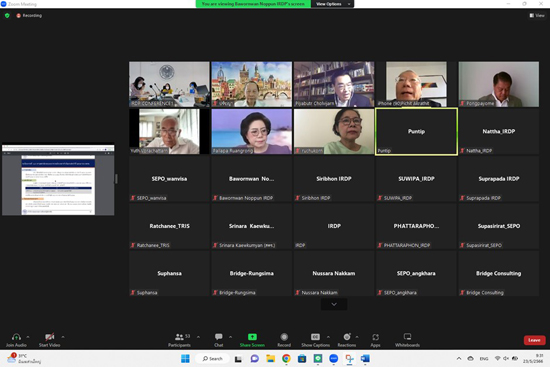Viewport: 550px width, 367px height.
Task: Open Zoom Apps
Action: tap(375, 340)
